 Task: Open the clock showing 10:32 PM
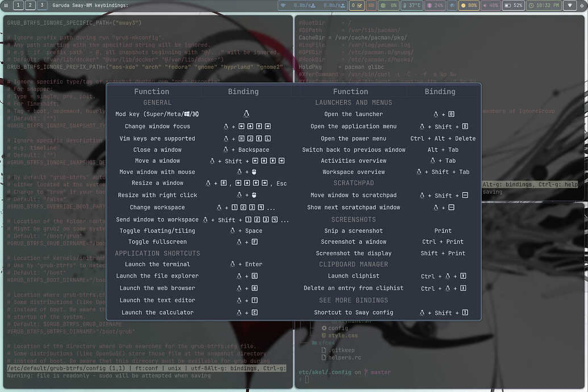(x=545, y=6)
